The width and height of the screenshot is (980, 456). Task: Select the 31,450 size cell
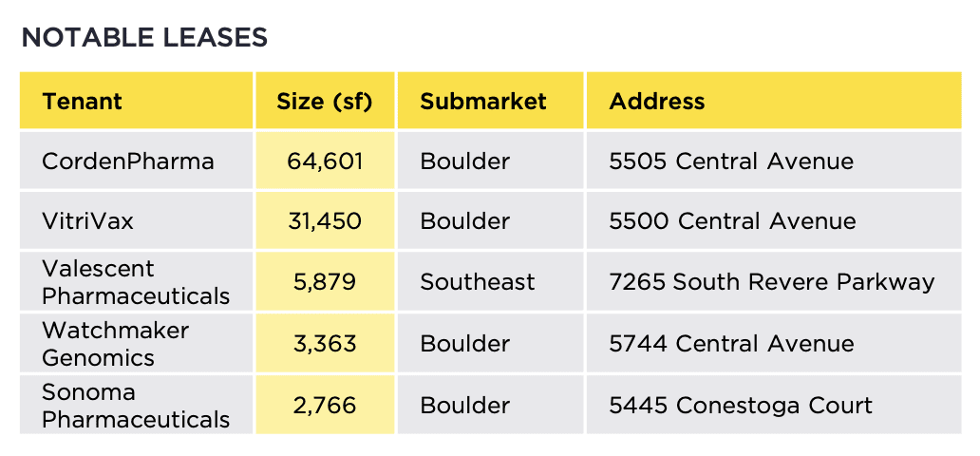coord(325,221)
